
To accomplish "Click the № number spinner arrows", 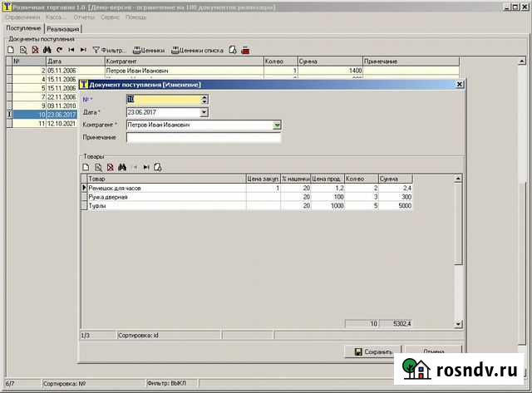I will 204,100.
